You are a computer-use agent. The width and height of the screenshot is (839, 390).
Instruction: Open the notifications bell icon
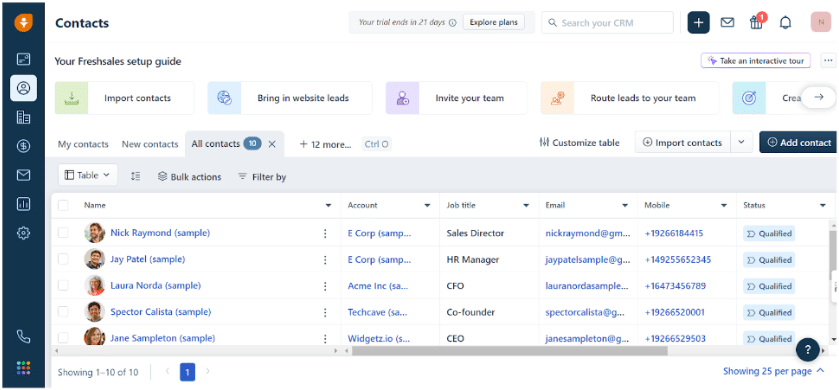(x=785, y=22)
